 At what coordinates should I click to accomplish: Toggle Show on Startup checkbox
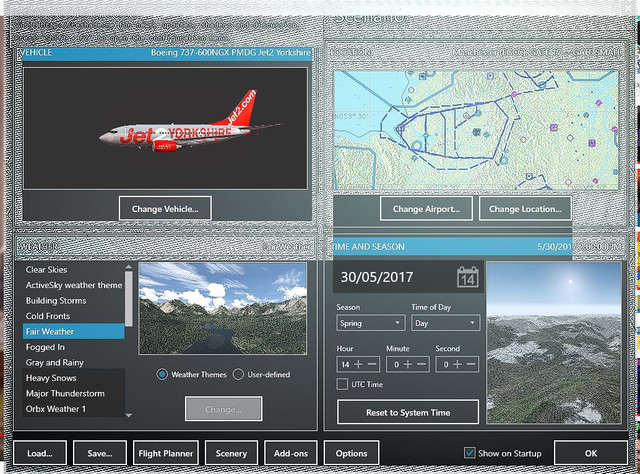[469, 453]
